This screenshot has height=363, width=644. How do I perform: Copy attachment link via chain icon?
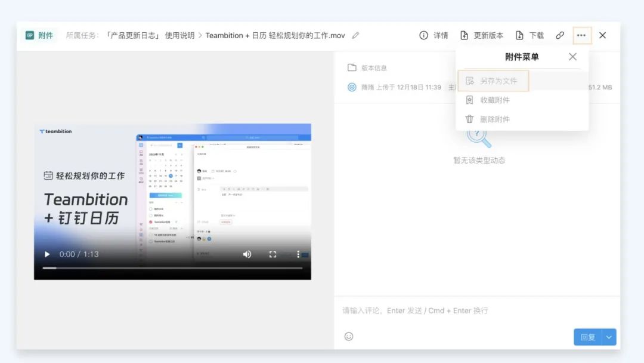[560, 36]
